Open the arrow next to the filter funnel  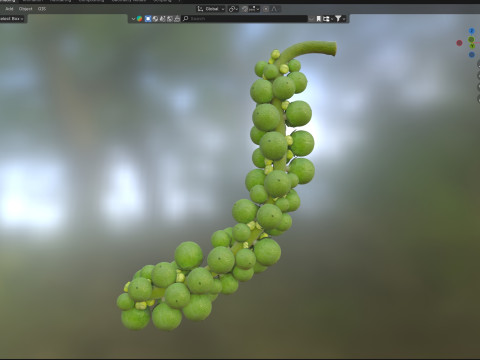(344, 19)
